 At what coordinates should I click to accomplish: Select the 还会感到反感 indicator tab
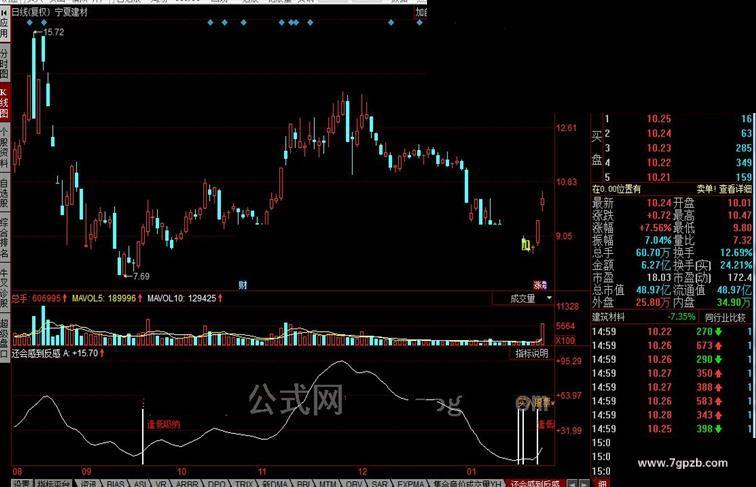[535, 483]
